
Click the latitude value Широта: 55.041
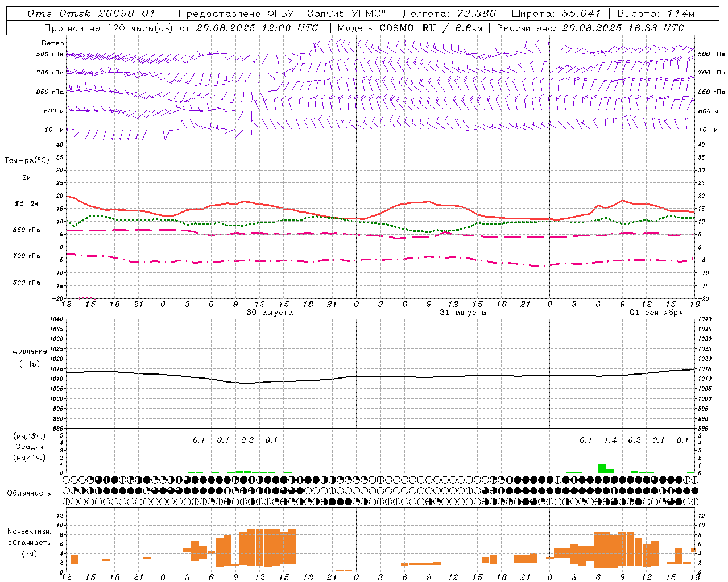[x=556, y=14]
